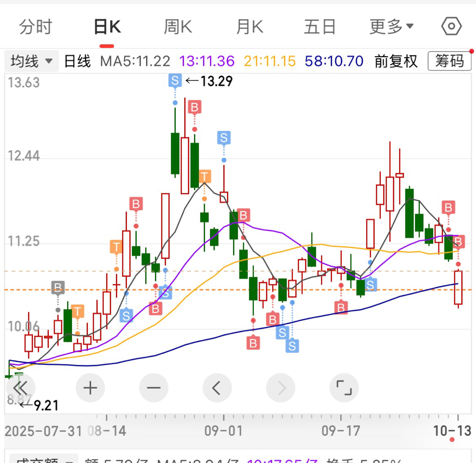This screenshot has height=463, width=476.
Task: Tap the gray B marker near 10.06 level
Action: 58,287
